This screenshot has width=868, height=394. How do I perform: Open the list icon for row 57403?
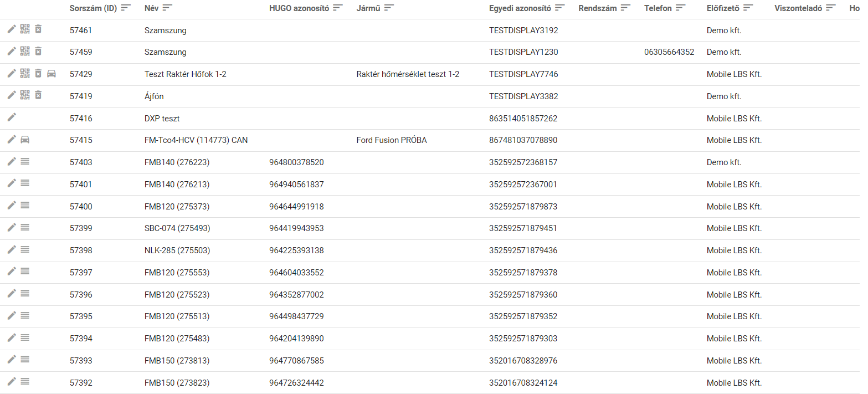point(25,161)
